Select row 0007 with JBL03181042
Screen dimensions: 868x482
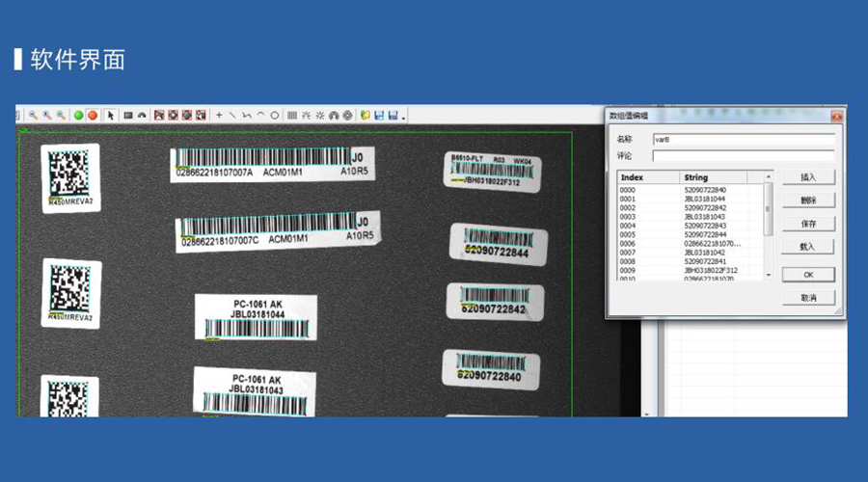691,253
